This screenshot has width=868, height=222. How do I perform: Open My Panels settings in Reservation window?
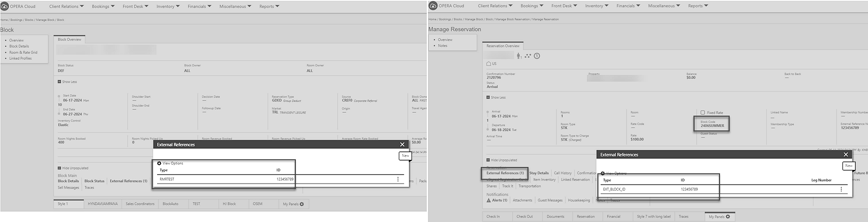click(720, 216)
